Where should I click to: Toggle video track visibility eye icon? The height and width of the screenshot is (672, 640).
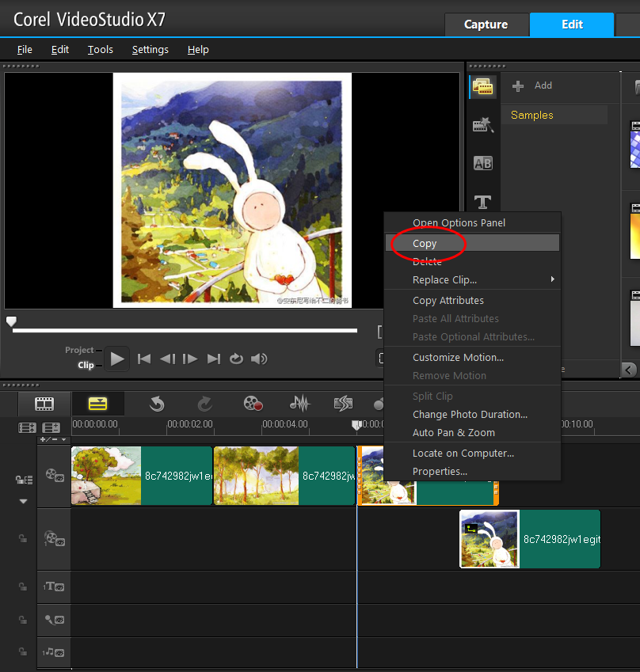(x=59, y=478)
